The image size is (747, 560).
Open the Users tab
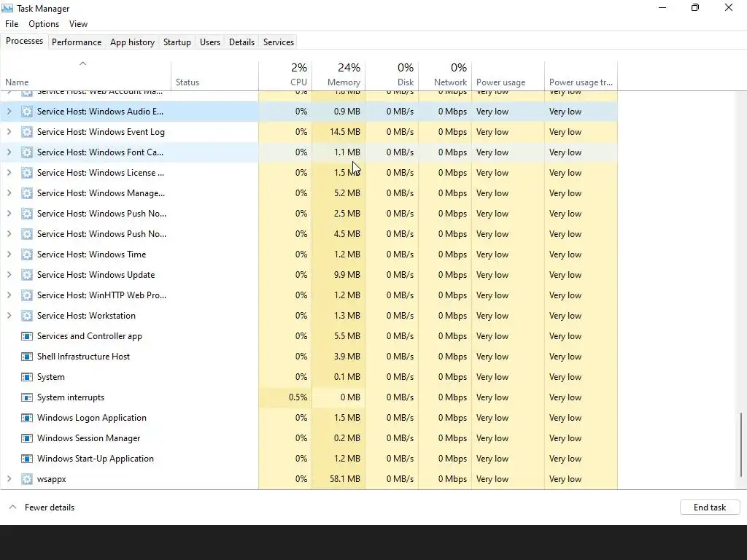[x=210, y=42]
